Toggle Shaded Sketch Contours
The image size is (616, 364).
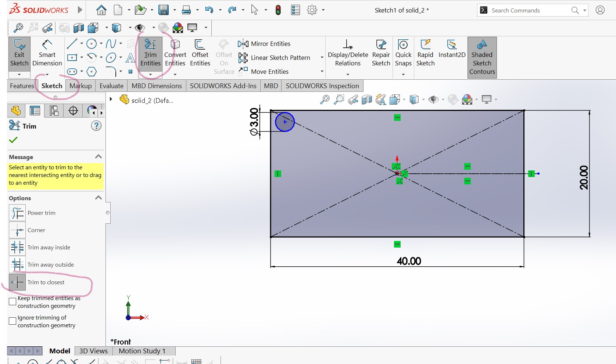click(482, 57)
